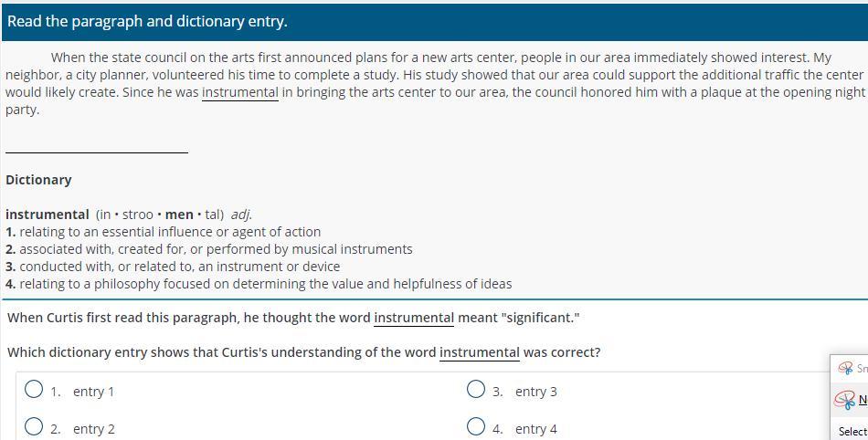Click definition 2 about musical instruments
This screenshot has height=440, width=868.
208,249
